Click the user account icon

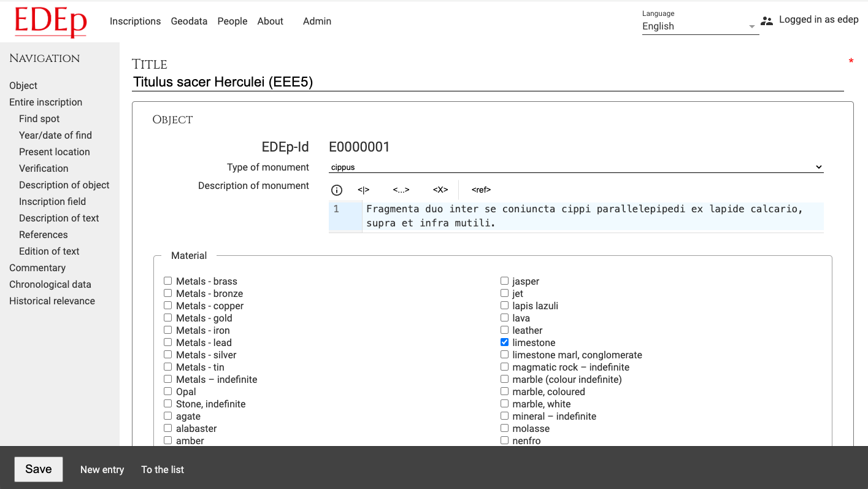tap(767, 21)
